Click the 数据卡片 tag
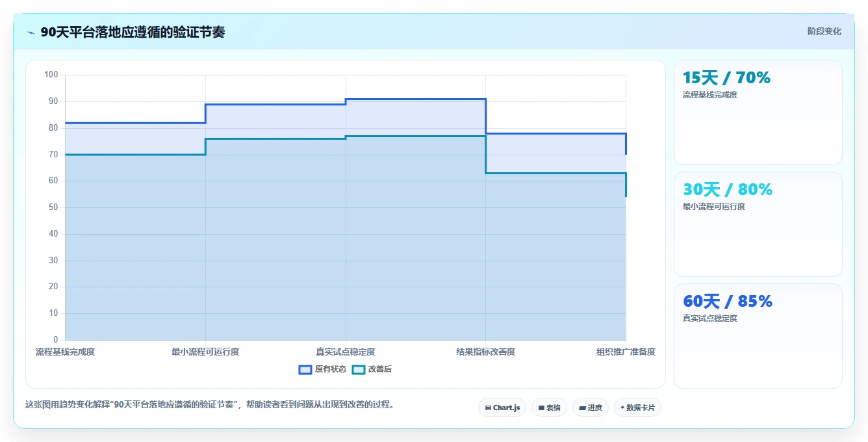The height and width of the screenshot is (442, 868). [637, 408]
